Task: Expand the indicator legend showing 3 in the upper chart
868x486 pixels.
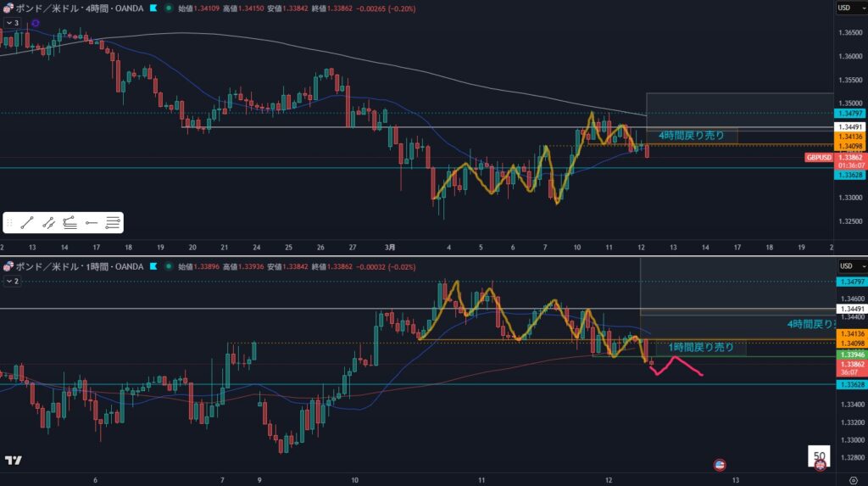Action: pyautogui.click(x=12, y=23)
